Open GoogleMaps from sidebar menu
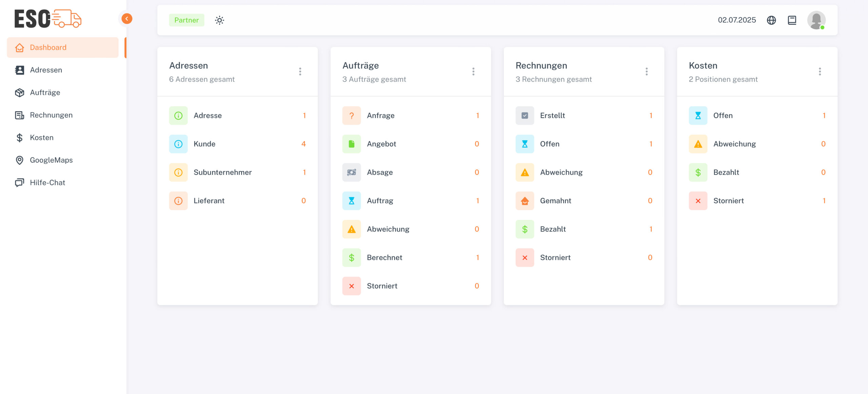The image size is (868, 394). click(63, 160)
